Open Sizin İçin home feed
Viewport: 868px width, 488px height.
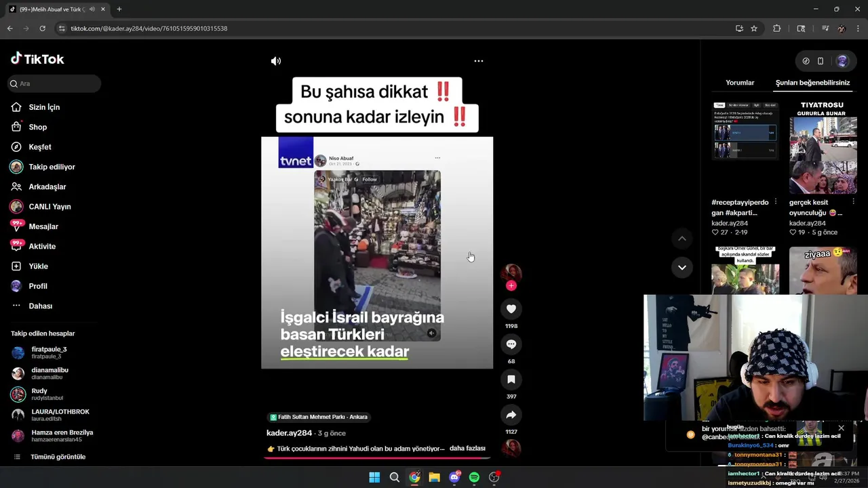point(45,107)
